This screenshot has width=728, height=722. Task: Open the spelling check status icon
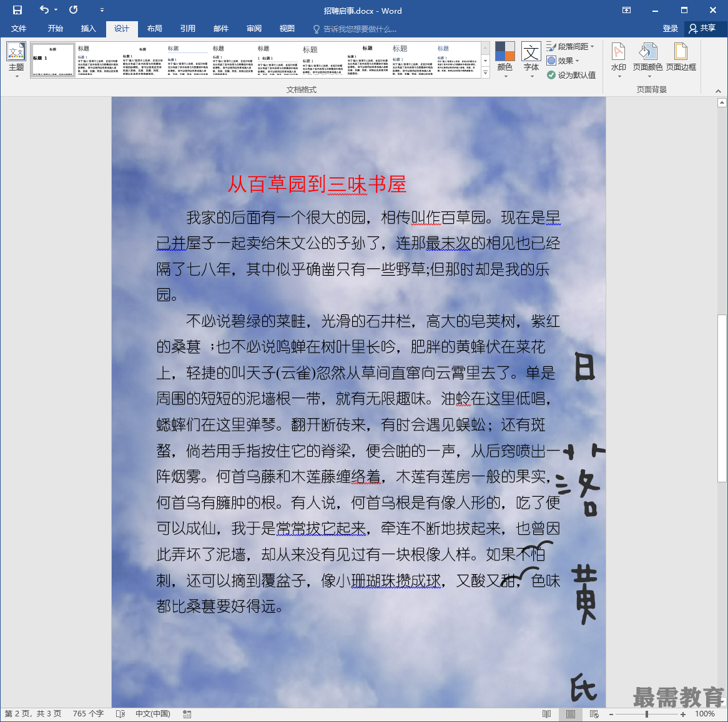(121, 714)
